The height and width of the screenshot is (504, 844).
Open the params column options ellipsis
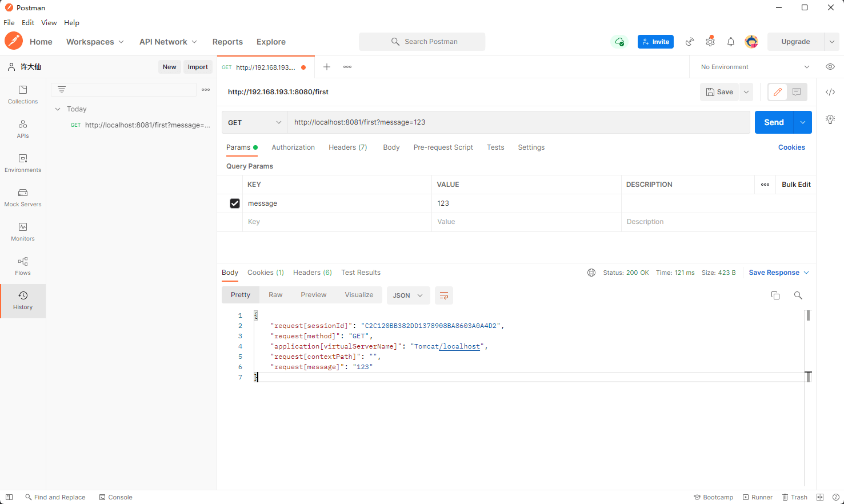[765, 185]
